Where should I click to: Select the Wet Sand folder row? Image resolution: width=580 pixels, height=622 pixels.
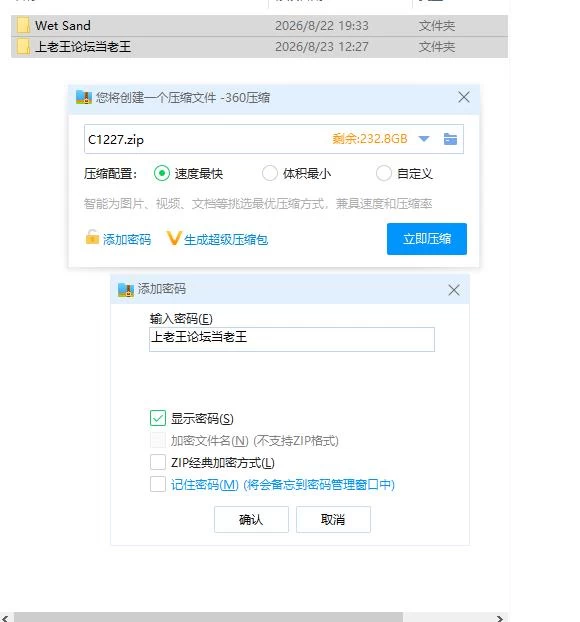[259, 26]
